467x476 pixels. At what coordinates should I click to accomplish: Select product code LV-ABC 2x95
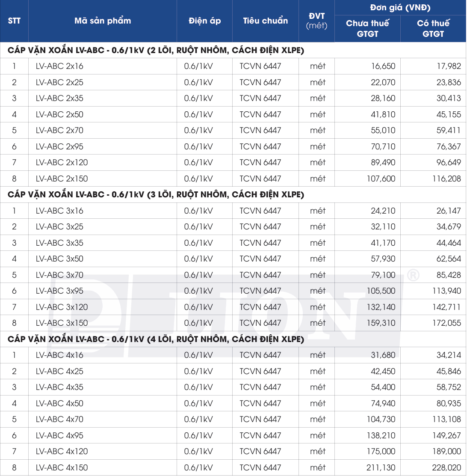(x=59, y=146)
